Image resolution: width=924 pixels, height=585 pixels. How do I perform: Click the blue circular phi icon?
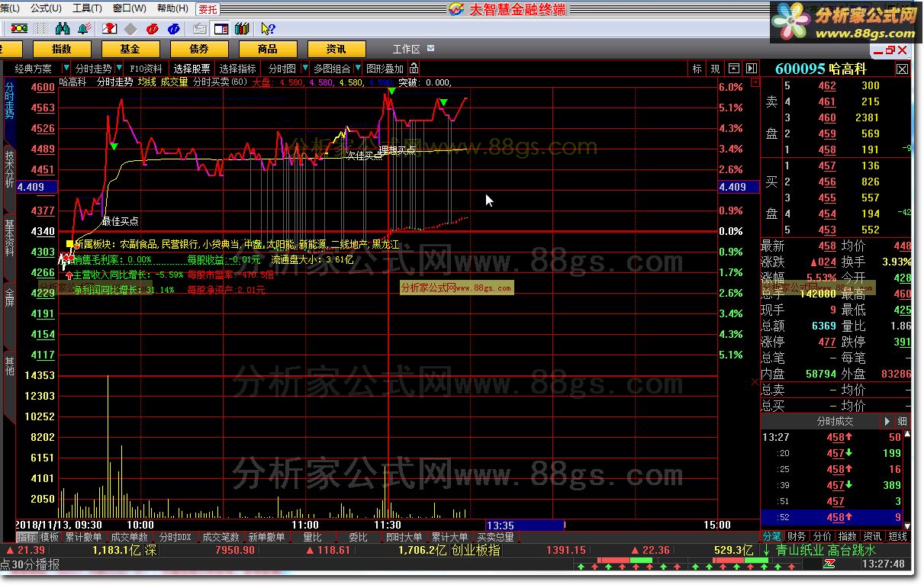tap(175, 29)
